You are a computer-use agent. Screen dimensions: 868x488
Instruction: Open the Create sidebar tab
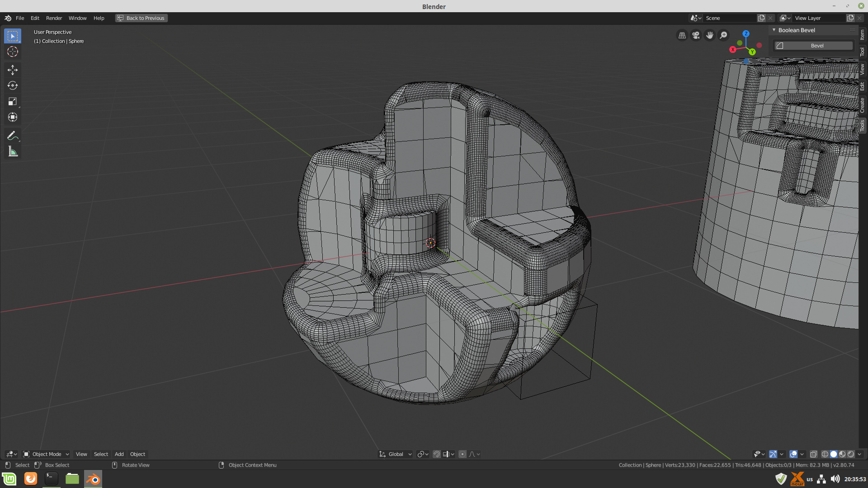863,105
